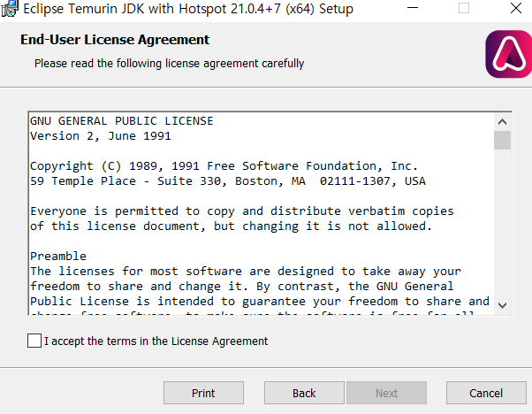Click the Adoptium logo in the banner

click(x=509, y=54)
